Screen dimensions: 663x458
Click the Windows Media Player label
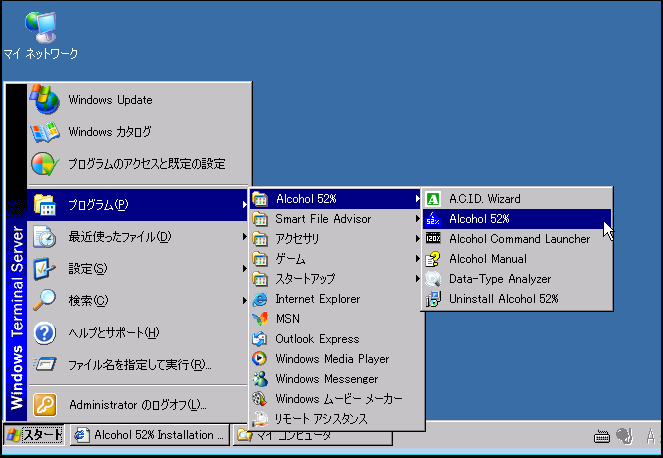click(x=332, y=359)
